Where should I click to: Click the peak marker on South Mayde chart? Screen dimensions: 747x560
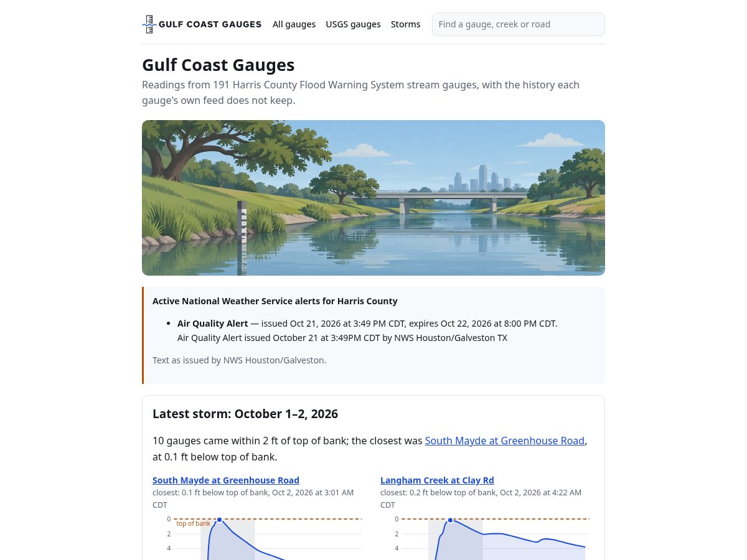coord(219,520)
